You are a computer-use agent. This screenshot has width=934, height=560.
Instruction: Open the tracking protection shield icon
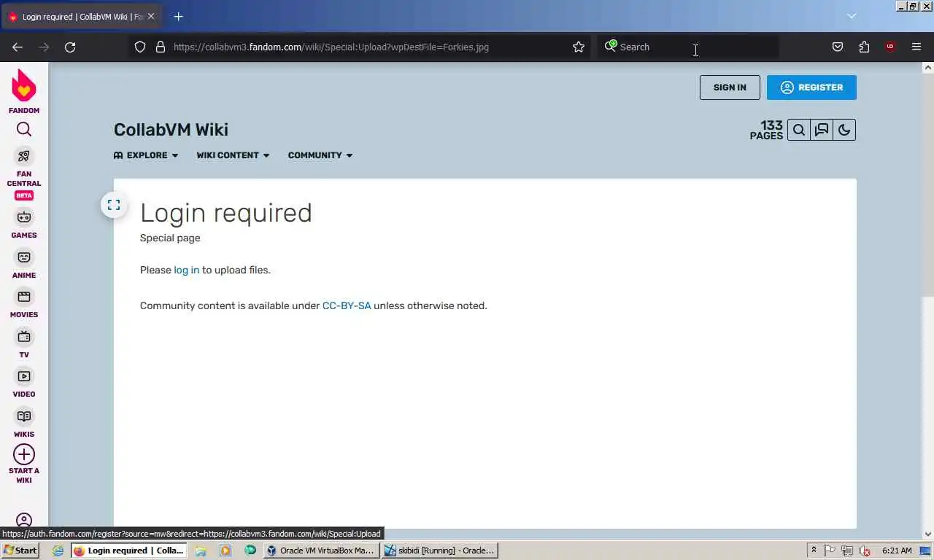140,47
